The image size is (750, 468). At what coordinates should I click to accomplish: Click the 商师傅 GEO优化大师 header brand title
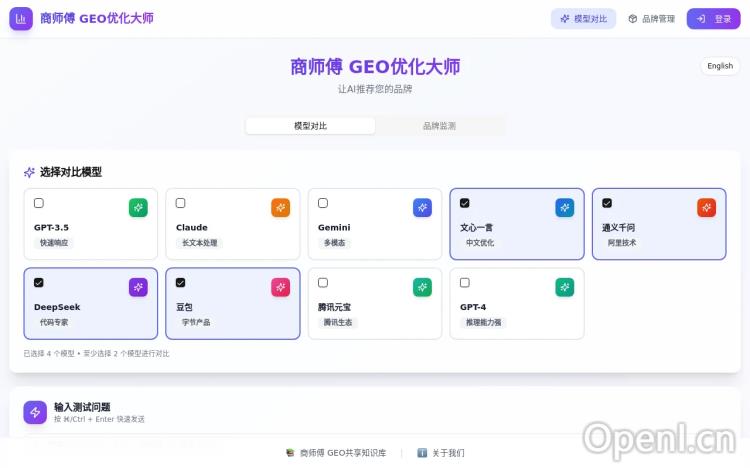97,19
